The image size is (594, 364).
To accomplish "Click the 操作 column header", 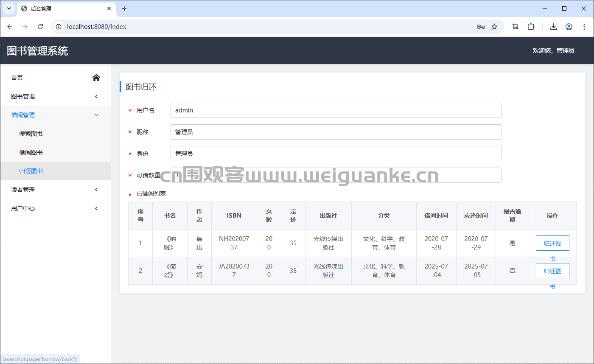I will pos(552,216).
